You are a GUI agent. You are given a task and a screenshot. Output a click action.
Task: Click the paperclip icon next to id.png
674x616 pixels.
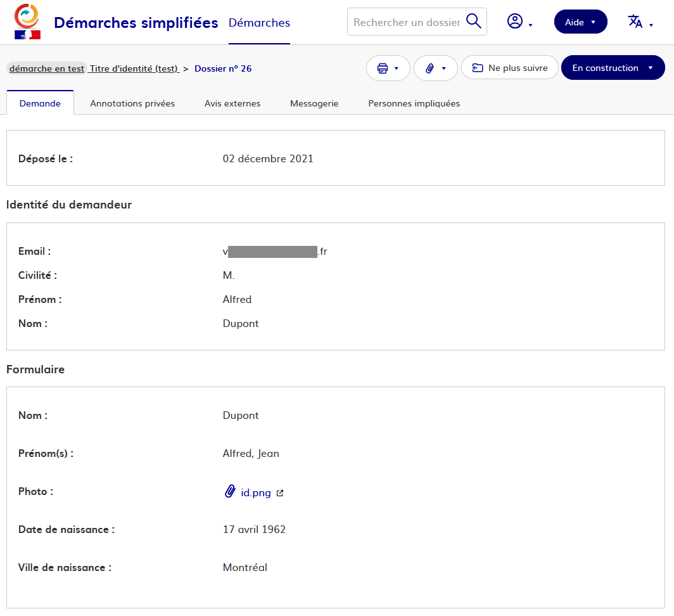click(230, 492)
